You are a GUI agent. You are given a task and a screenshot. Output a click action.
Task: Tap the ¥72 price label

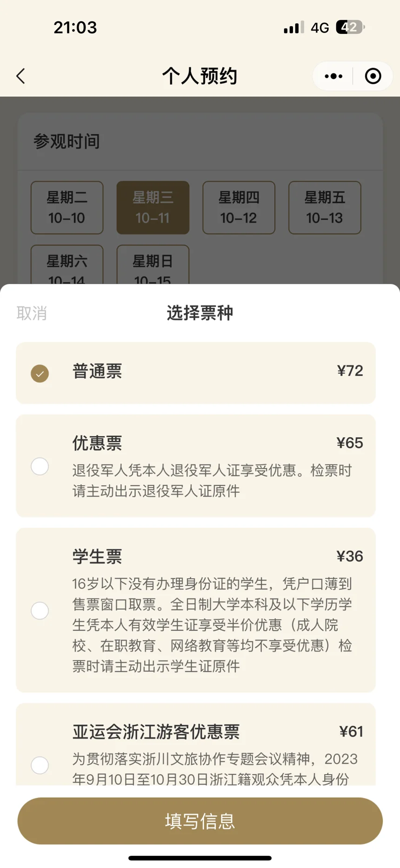click(350, 371)
